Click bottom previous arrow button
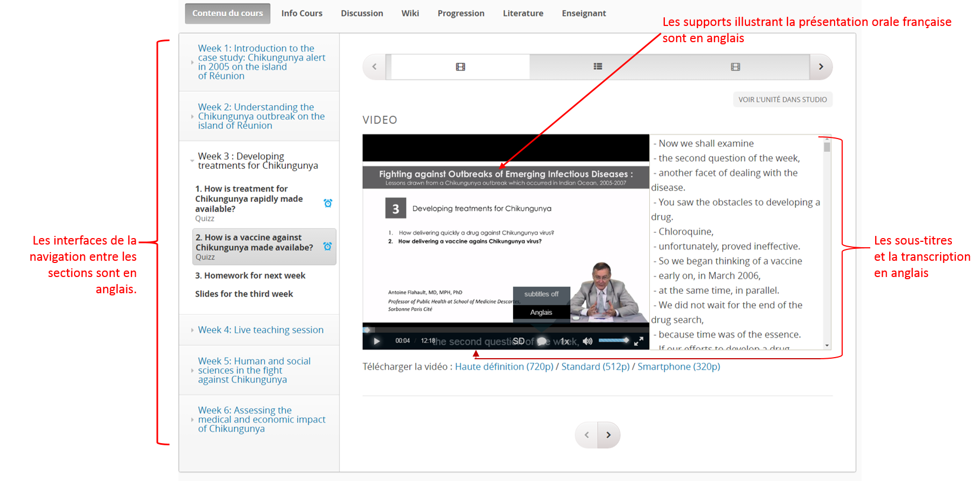Image resolution: width=980 pixels, height=481 pixels. point(586,435)
